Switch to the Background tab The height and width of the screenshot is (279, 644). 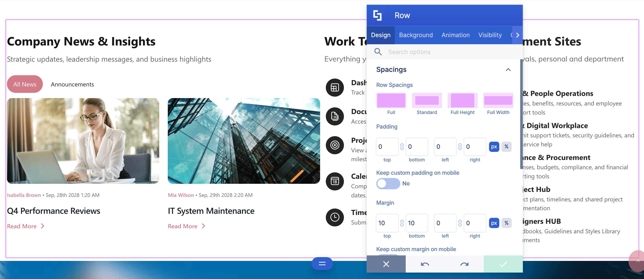point(416,35)
